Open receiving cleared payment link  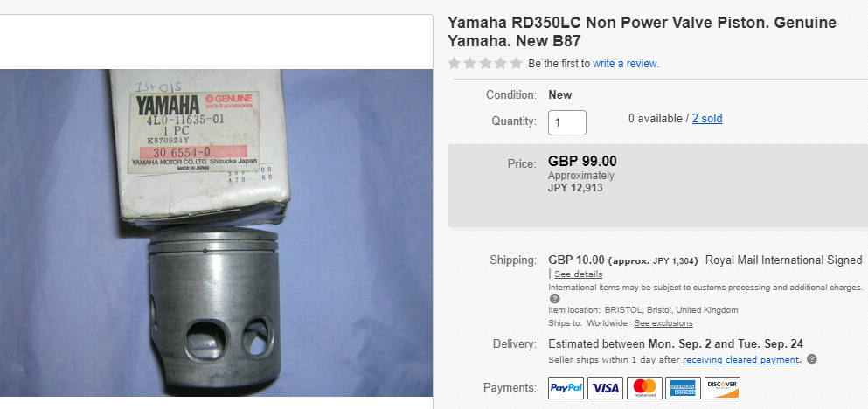click(x=740, y=360)
